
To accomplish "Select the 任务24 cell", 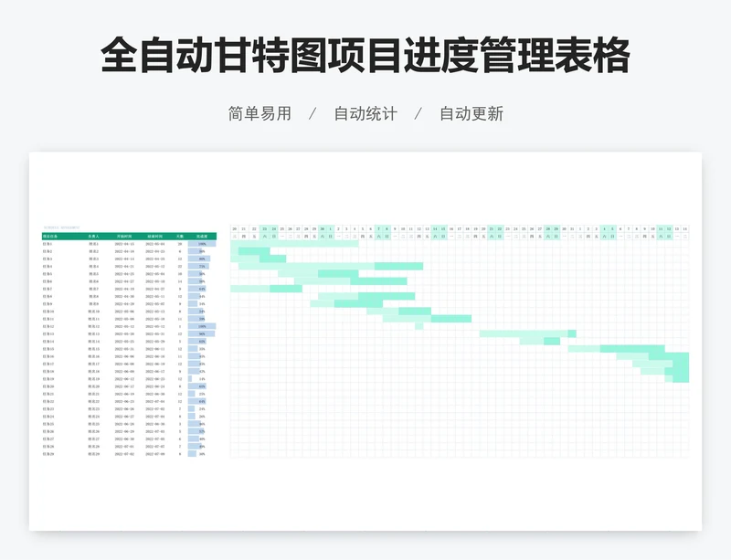I will click(x=48, y=417).
